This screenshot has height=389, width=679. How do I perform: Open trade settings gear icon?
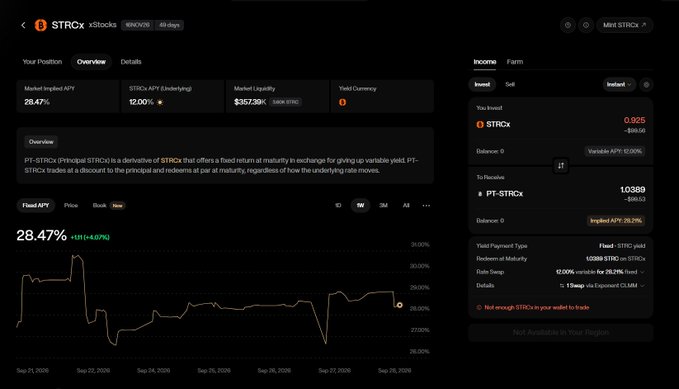click(647, 84)
